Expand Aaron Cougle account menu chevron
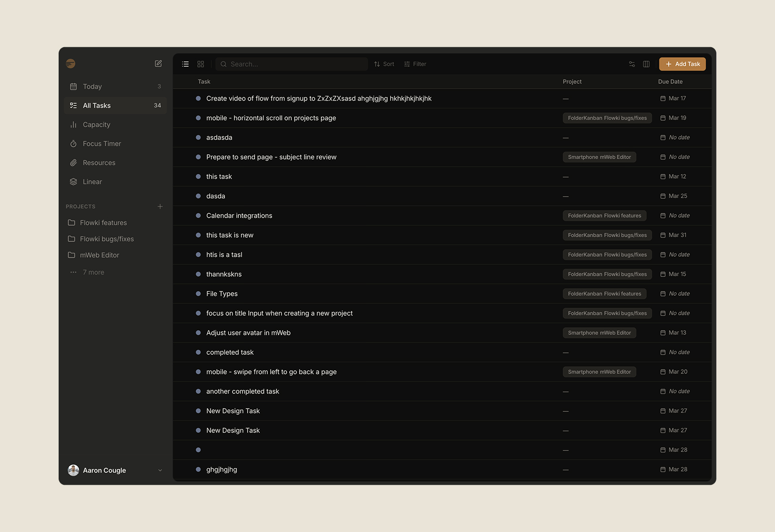Image resolution: width=775 pixels, height=532 pixels. [160, 471]
